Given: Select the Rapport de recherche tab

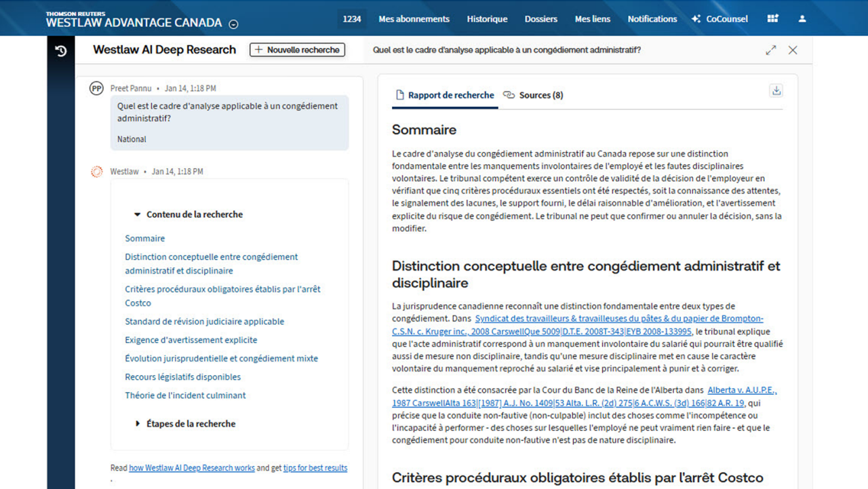Looking at the screenshot, I should [x=445, y=95].
